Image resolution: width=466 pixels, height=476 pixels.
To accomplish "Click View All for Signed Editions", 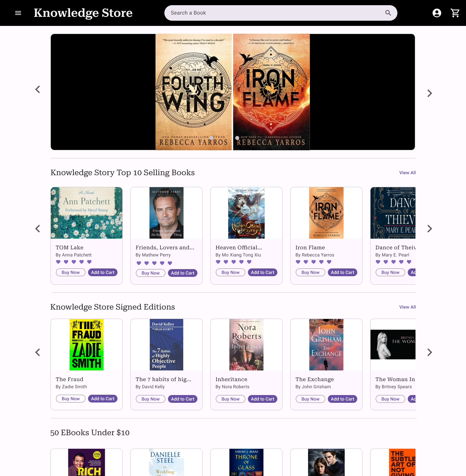I will pos(407,307).
